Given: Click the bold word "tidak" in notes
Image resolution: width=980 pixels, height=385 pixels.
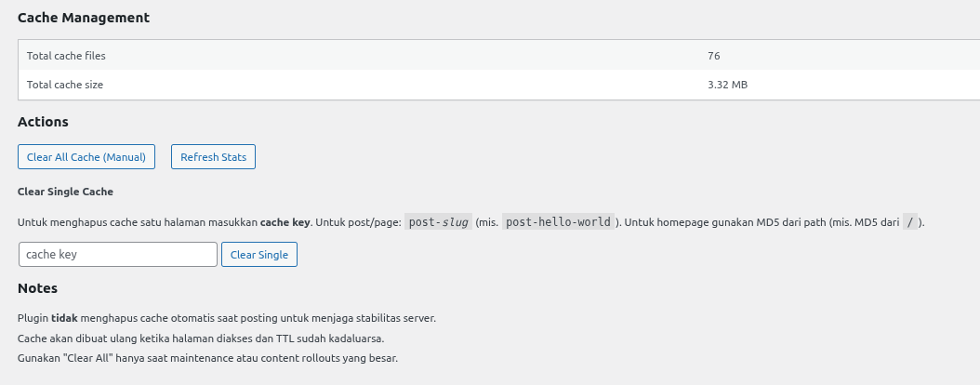Looking at the screenshot, I should (64, 318).
